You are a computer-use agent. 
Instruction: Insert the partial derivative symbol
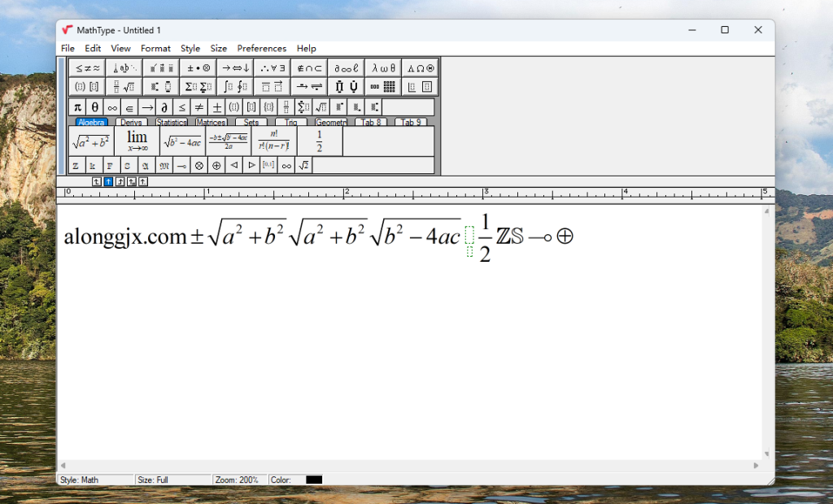[164, 107]
